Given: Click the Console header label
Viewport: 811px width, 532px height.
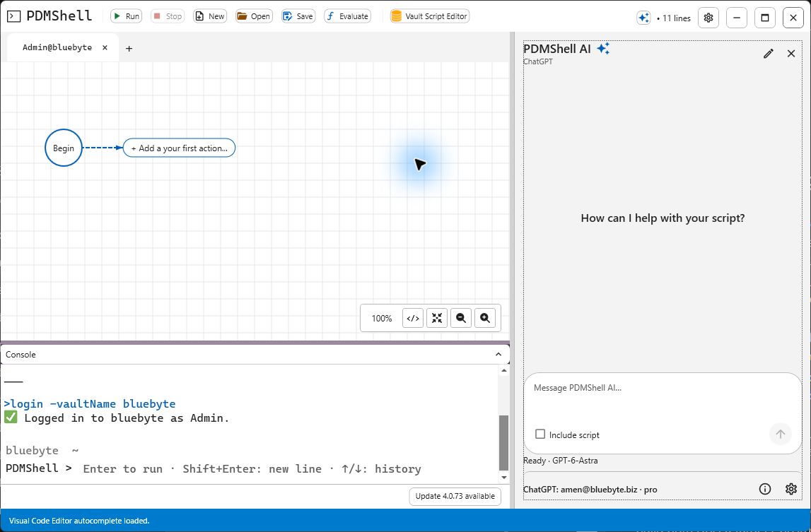Looking at the screenshot, I should coord(21,355).
